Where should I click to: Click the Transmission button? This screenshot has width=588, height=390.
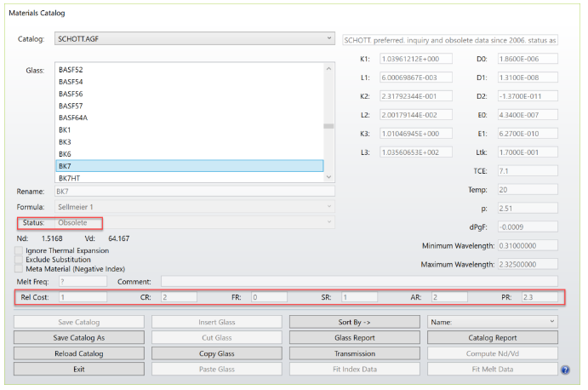(354, 353)
